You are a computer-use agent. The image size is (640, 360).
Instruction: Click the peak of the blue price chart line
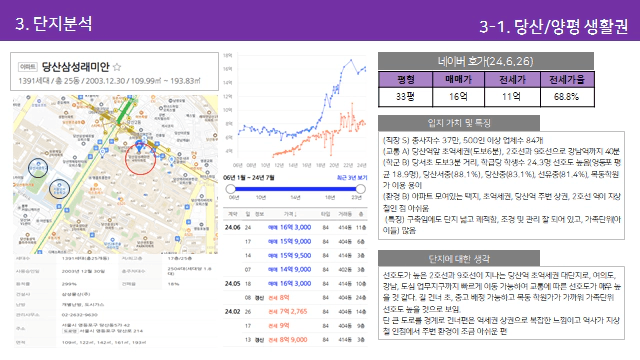point(351,60)
